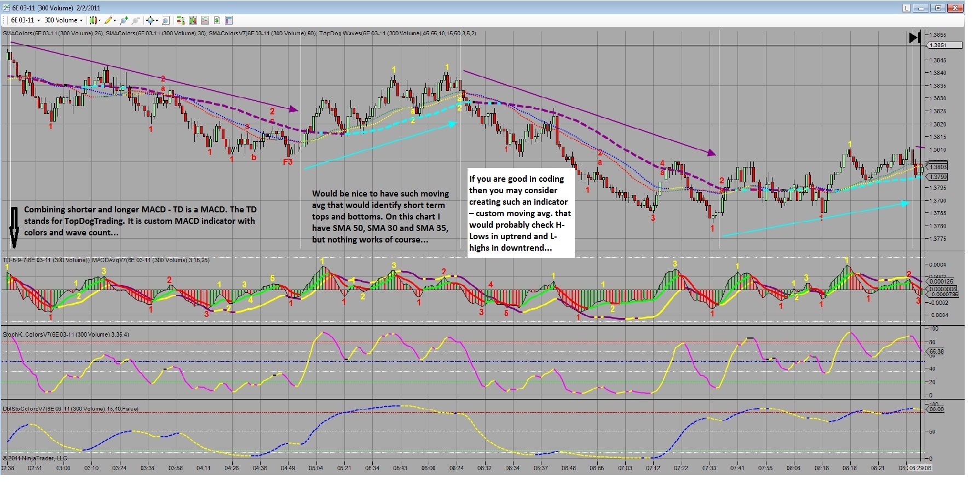Expand the drawing tools dropdown arrow
Viewport: 980px width, 485px height.
click(115, 20)
